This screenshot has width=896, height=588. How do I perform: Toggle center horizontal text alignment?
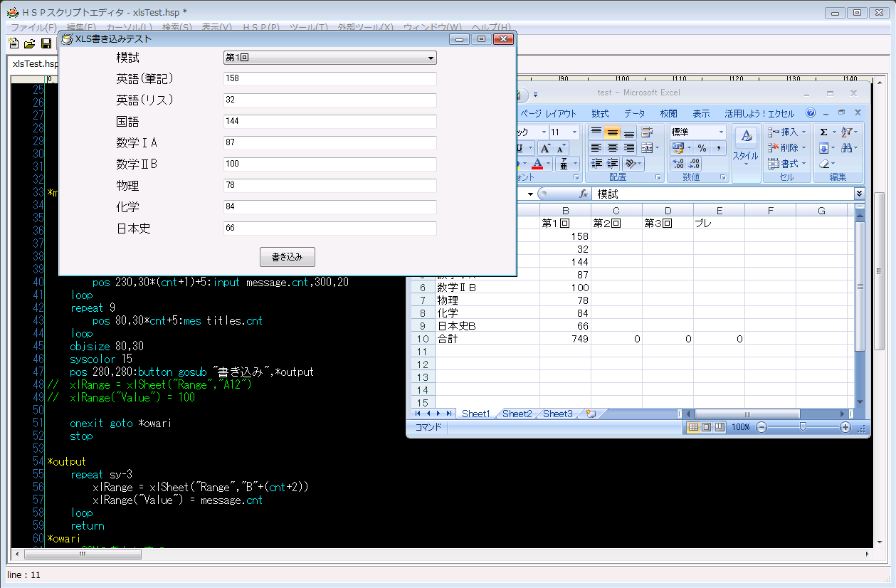(612, 148)
